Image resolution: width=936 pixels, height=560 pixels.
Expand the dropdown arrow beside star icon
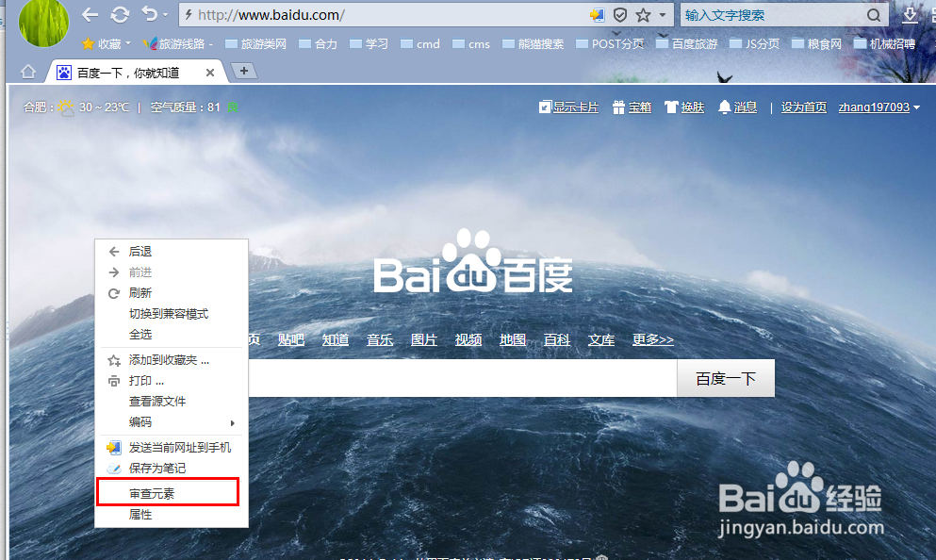663,15
